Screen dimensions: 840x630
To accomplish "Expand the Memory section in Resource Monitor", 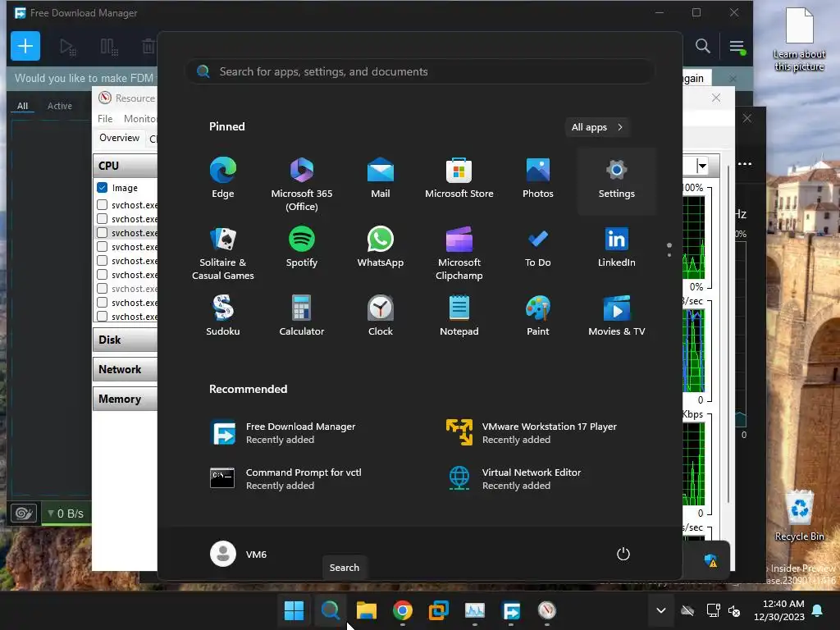I will [x=126, y=399].
